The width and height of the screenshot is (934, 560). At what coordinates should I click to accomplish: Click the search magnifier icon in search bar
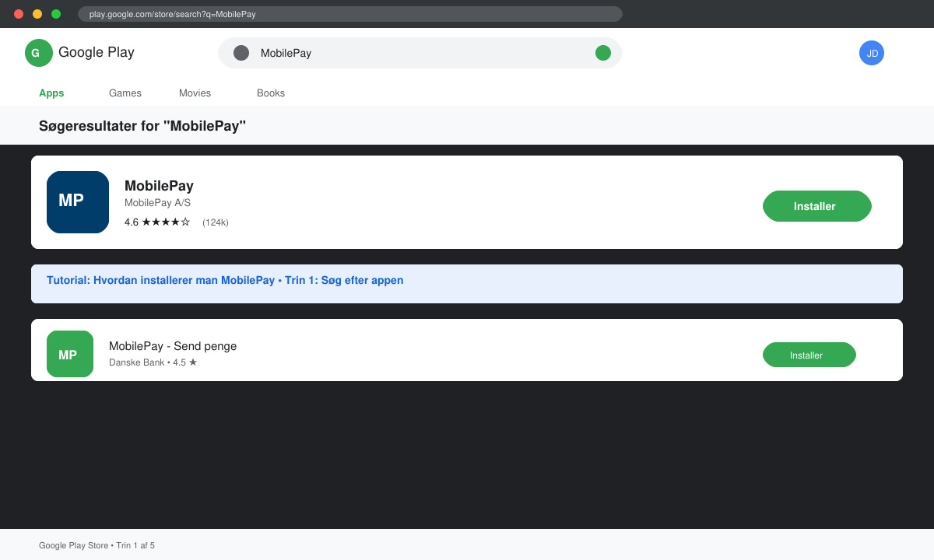click(241, 53)
